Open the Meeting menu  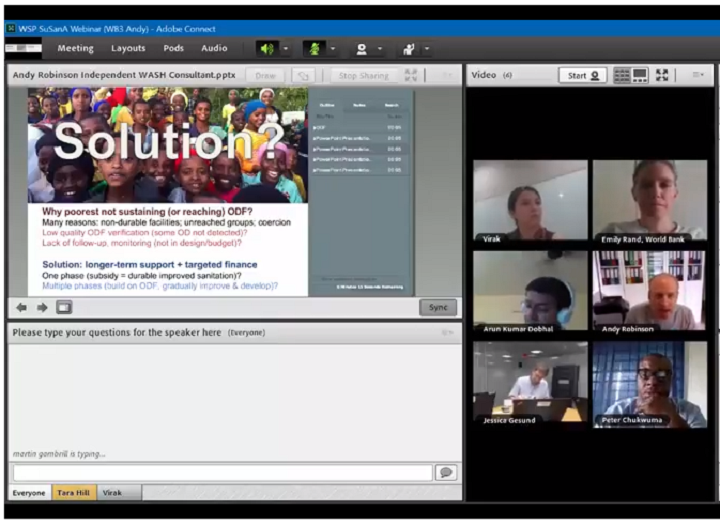(x=75, y=48)
